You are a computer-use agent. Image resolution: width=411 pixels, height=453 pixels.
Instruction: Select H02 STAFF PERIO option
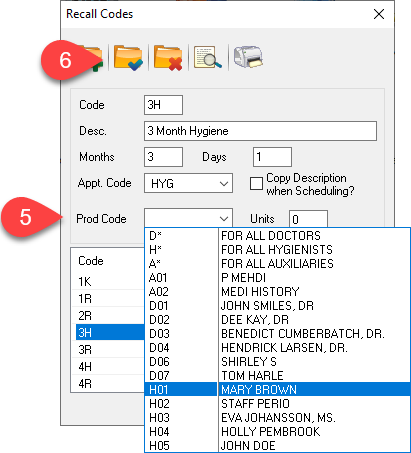277,404
